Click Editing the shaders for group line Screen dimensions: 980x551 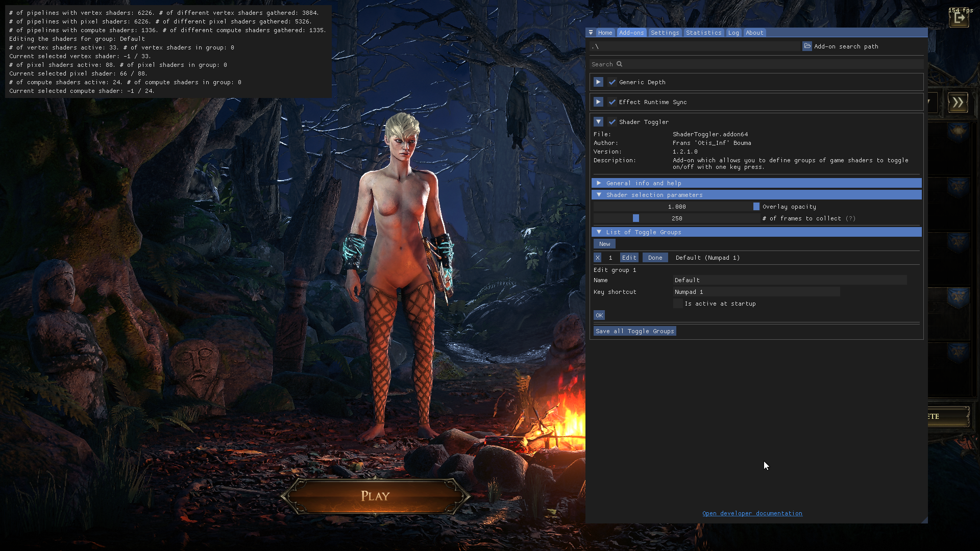77,39
